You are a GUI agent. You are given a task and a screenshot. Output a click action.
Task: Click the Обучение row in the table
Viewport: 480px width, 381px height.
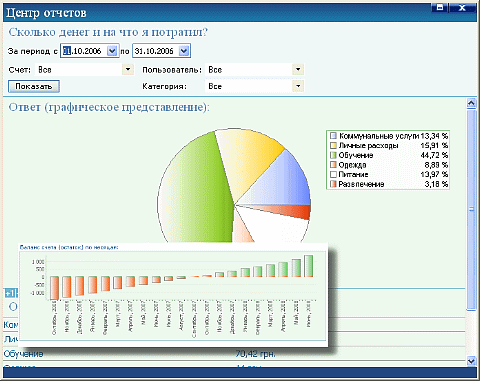point(234,354)
